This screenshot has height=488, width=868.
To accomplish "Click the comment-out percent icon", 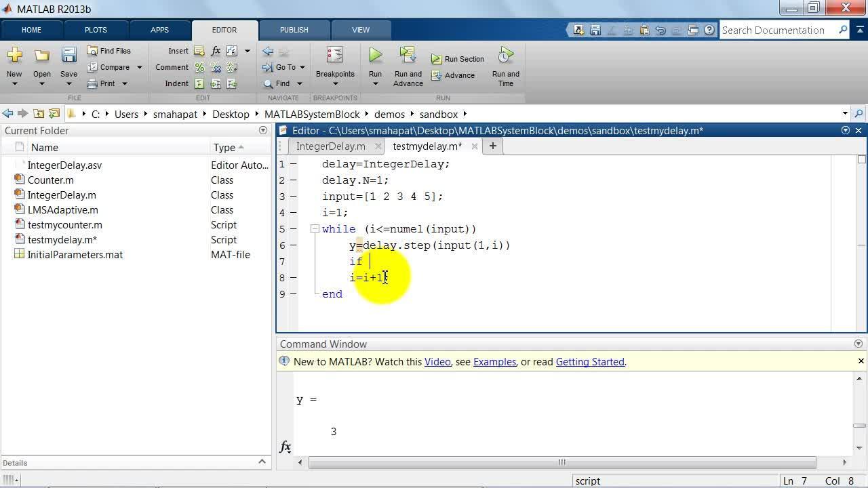I will click(x=199, y=67).
